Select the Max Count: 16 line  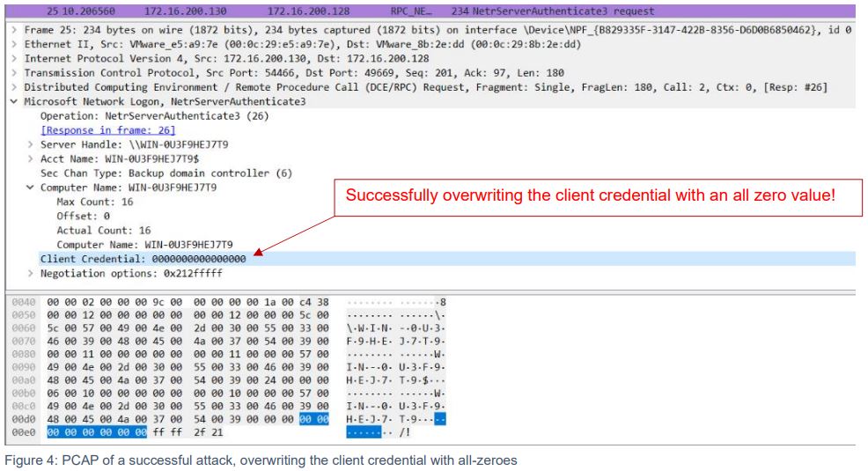point(95,202)
